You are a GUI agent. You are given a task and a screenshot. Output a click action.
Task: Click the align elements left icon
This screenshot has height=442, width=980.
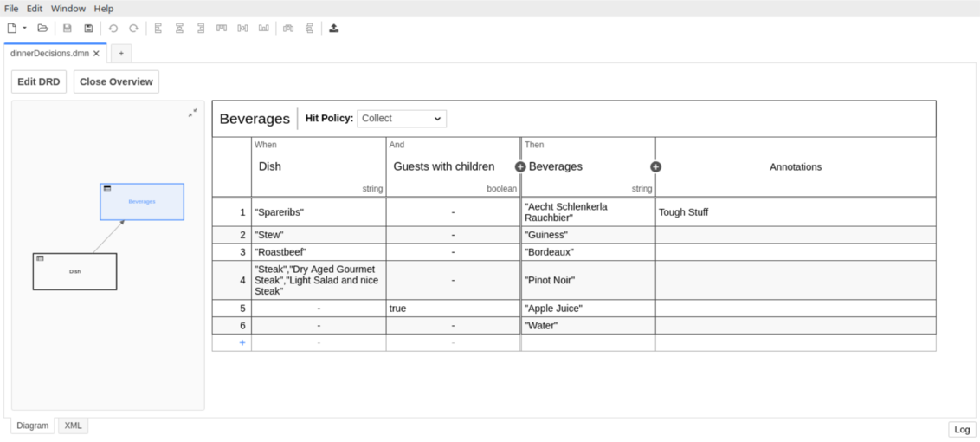158,29
